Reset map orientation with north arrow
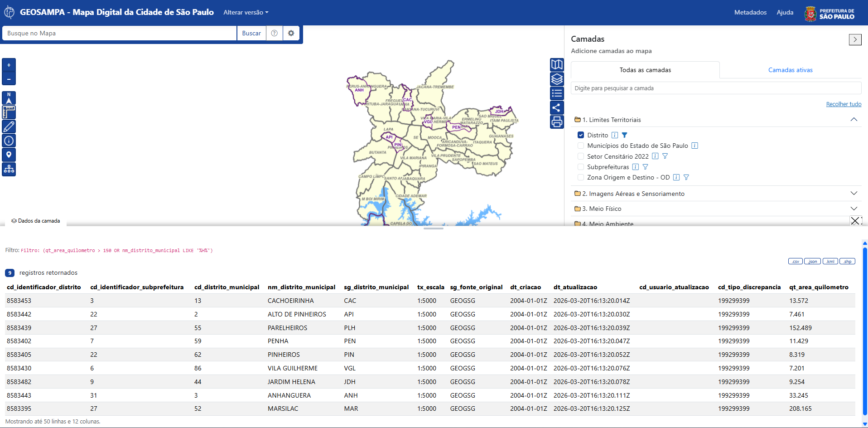Viewport: 868px width, 428px height. [x=9, y=98]
